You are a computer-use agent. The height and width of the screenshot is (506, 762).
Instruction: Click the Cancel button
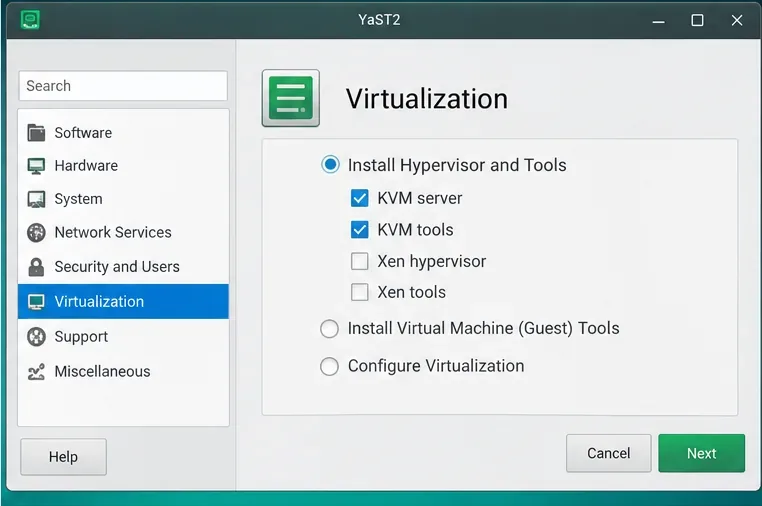coord(608,453)
